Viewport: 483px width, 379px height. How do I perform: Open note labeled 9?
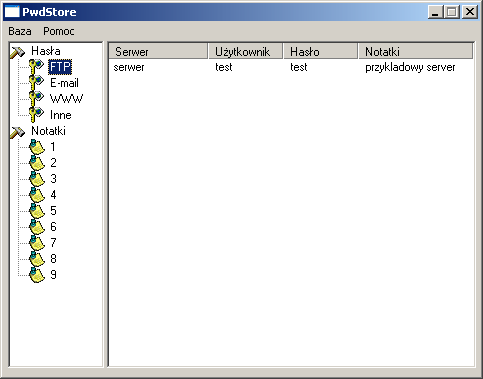click(53, 275)
